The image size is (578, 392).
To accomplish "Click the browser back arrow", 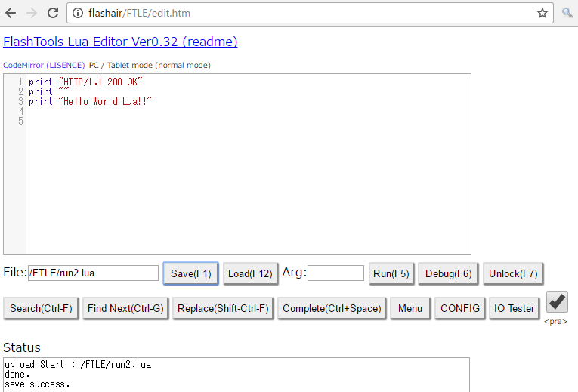I will [11, 13].
